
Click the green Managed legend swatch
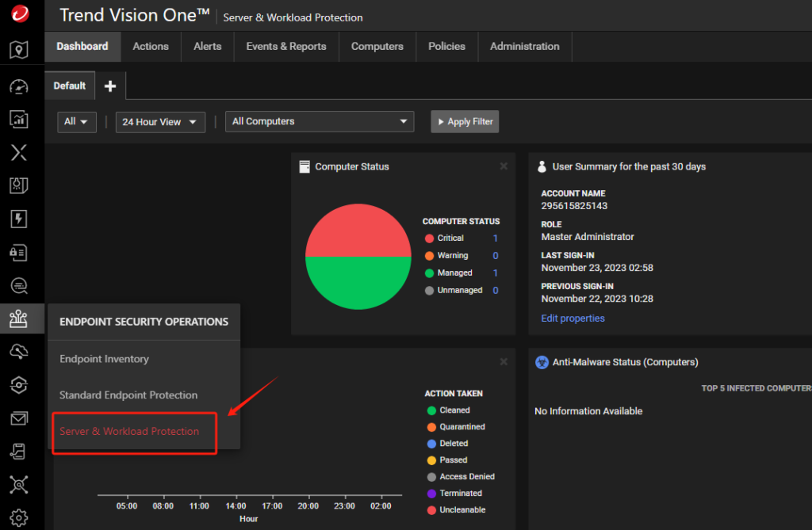pyautogui.click(x=429, y=273)
